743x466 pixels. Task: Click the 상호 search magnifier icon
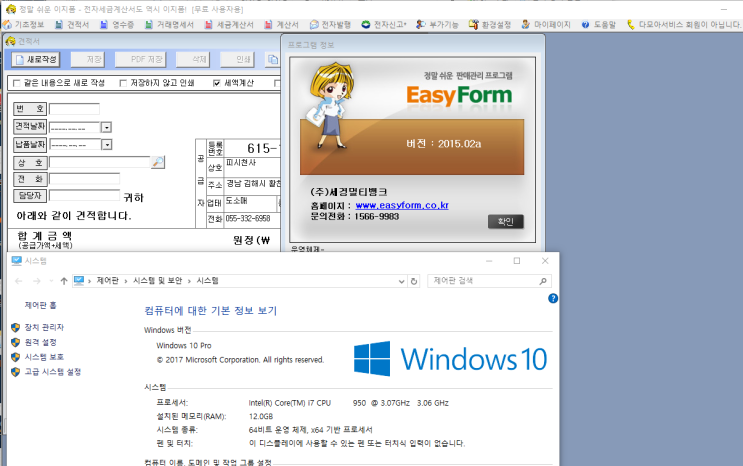(158, 162)
